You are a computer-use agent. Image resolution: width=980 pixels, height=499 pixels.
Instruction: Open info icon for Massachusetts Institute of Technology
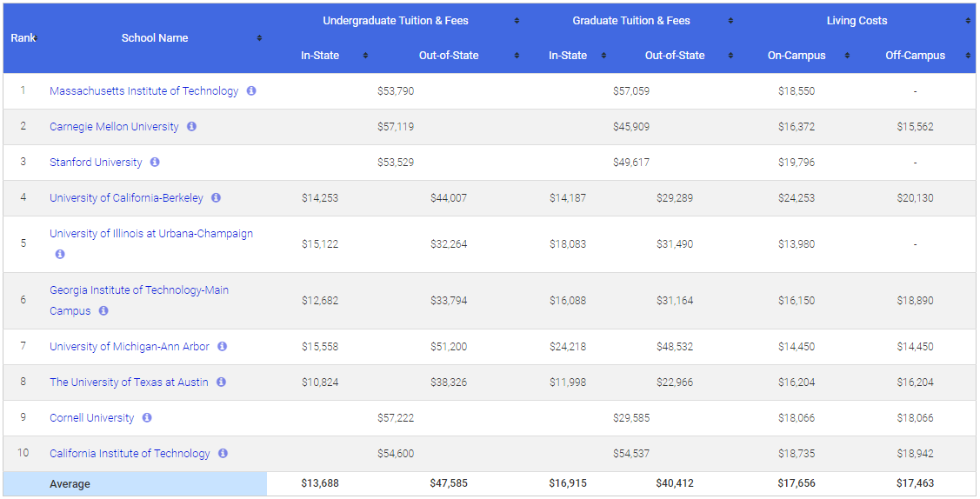point(251,90)
